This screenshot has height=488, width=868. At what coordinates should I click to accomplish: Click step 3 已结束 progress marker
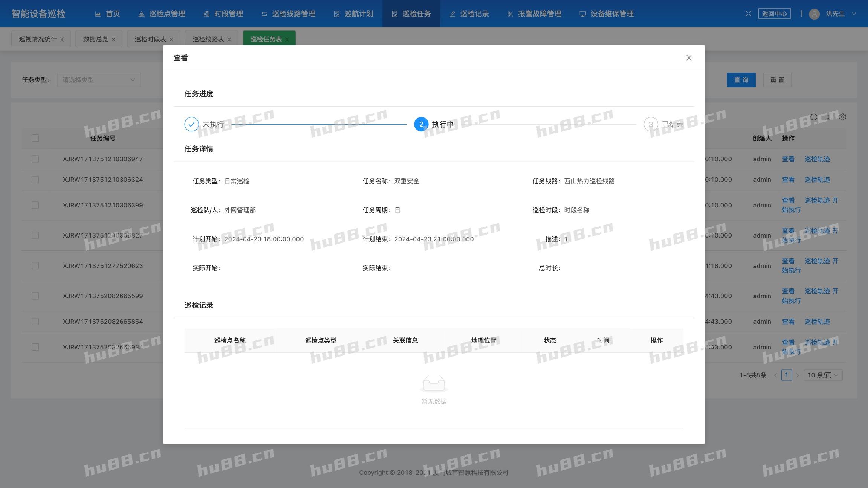pyautogui.click(x=651, y=124)
